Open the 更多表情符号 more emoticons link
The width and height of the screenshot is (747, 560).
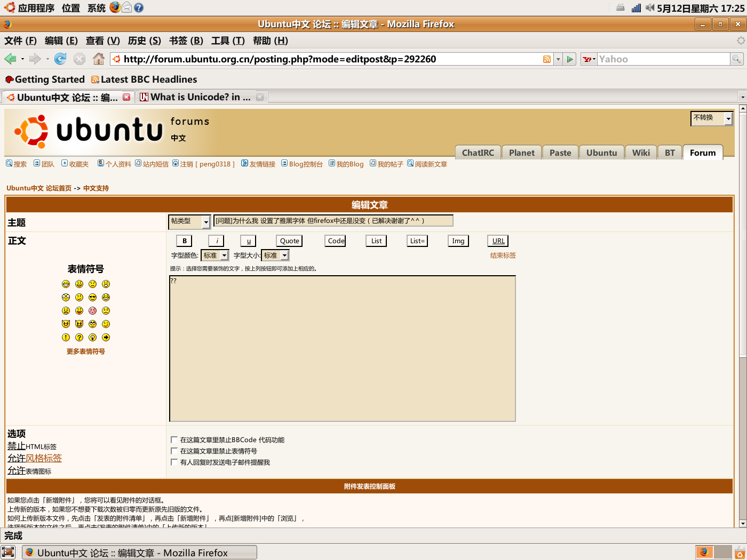pos(86,351)
